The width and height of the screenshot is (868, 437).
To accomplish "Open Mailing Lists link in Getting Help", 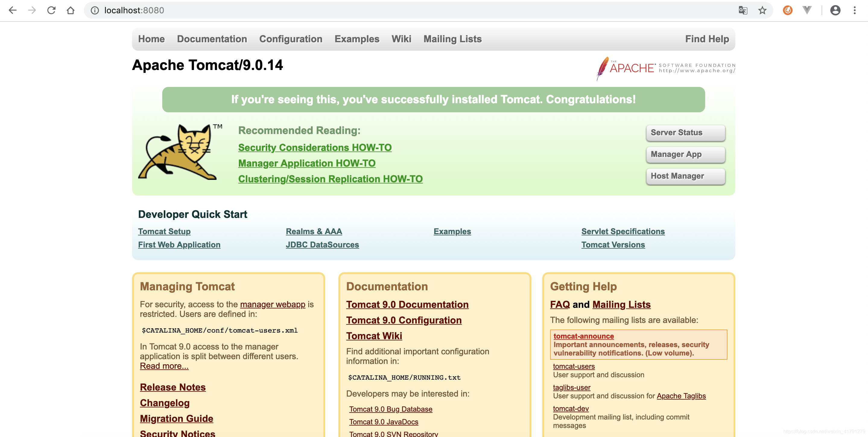I will (621, 305).
